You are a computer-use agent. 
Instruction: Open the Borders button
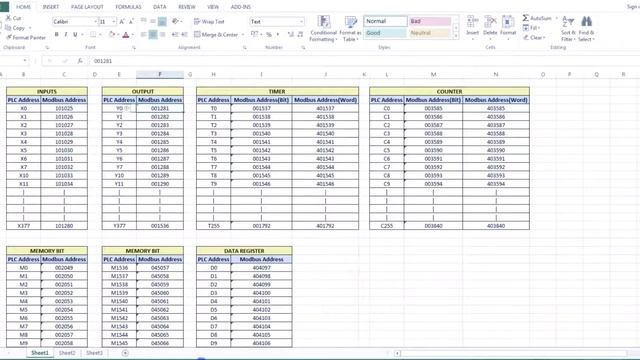93,35
